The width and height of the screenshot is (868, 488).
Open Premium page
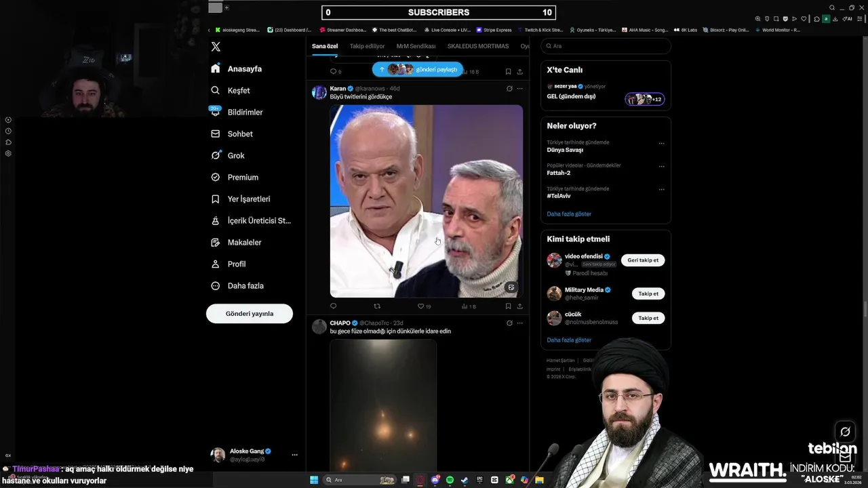235,177
